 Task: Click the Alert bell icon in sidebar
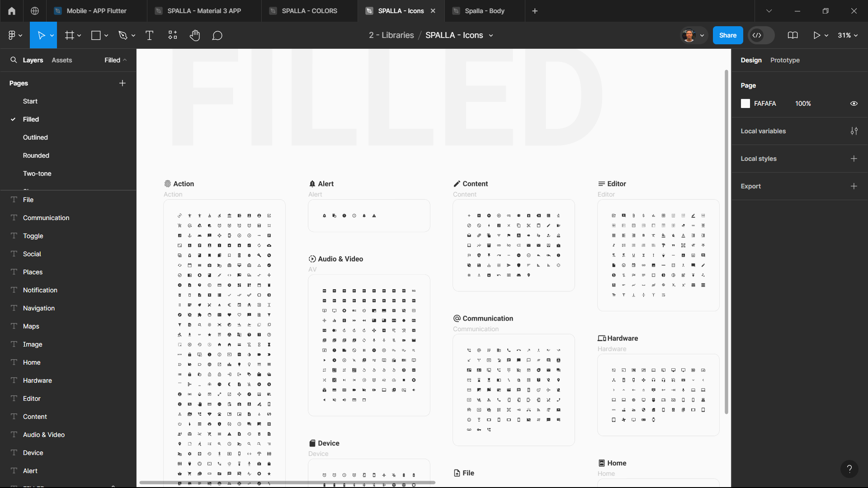pyautogui.click(x=312, y=183)
